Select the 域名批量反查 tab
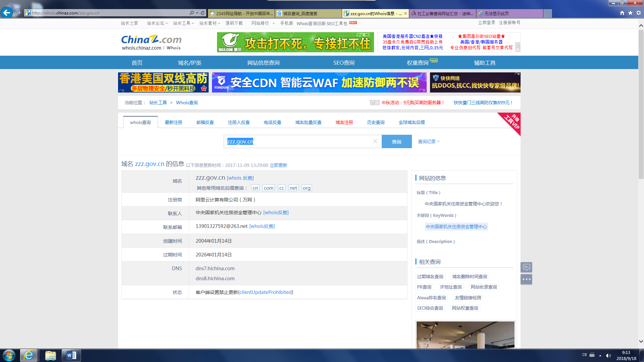This screenshot has height=362, width=644. [x=308, y=122]
